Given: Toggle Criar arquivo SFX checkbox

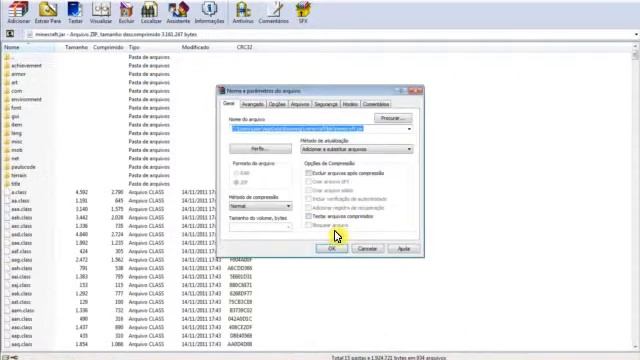Looking at the screenshot, I should pos(309,182).
